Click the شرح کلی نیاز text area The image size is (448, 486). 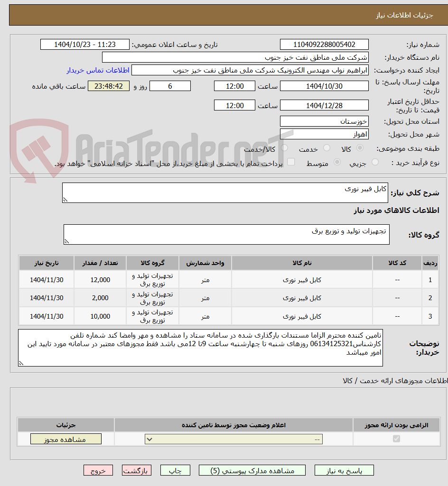pyautogui.click(x=225, y=193)
